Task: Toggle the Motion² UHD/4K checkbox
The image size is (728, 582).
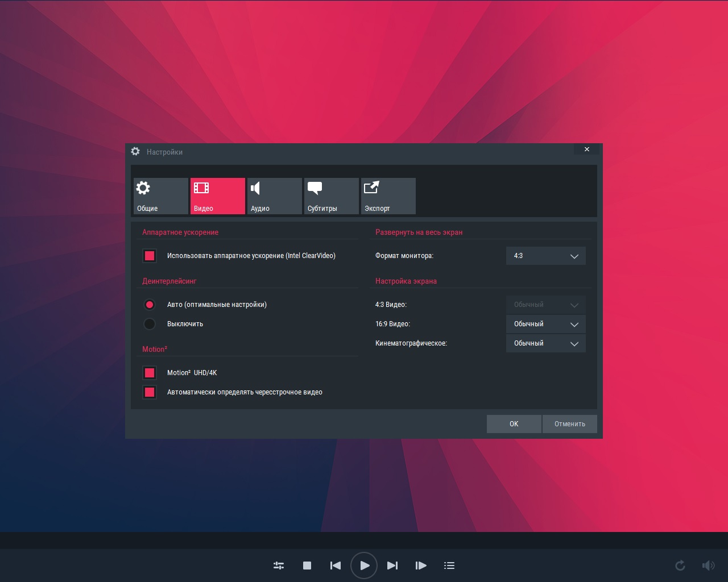Action: [150, 373]
